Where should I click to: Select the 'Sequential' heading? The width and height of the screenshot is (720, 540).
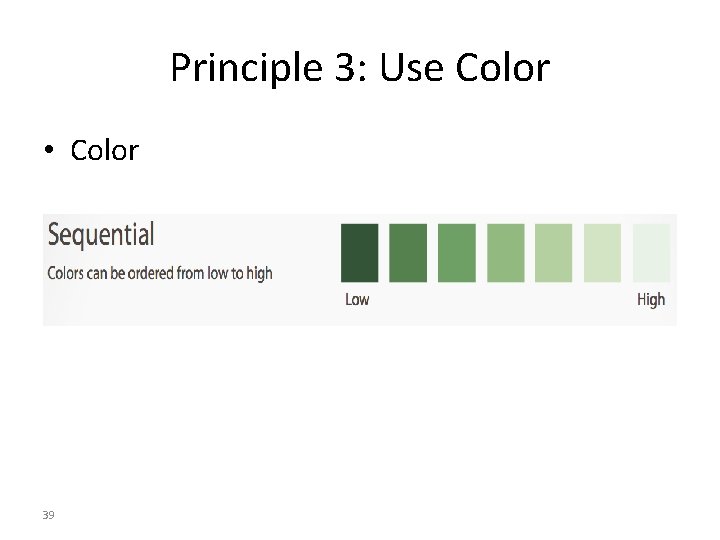tap(101, 236)
